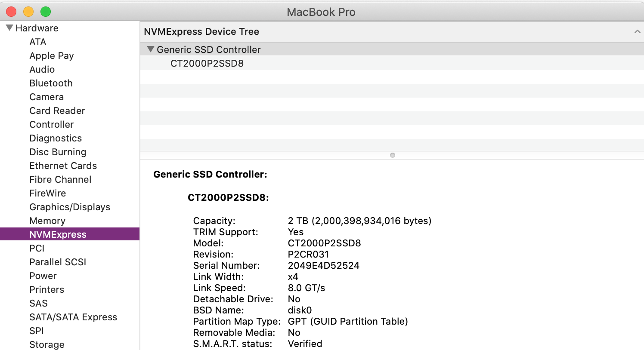The width and height of the screenshot is (644, 350).
Task: Collapse the Hardware category triangle
Action: [x=9, y=28]
